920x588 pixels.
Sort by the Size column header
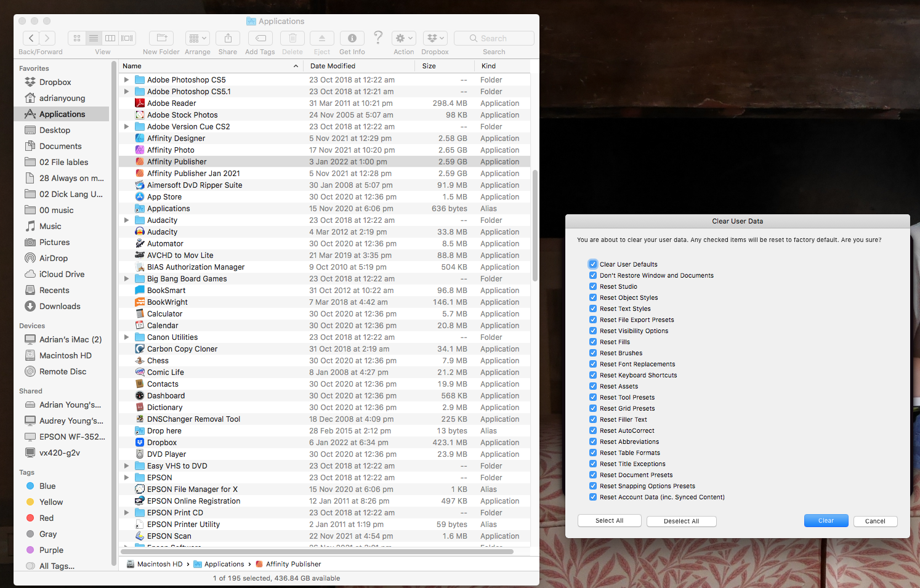(446, 66)
